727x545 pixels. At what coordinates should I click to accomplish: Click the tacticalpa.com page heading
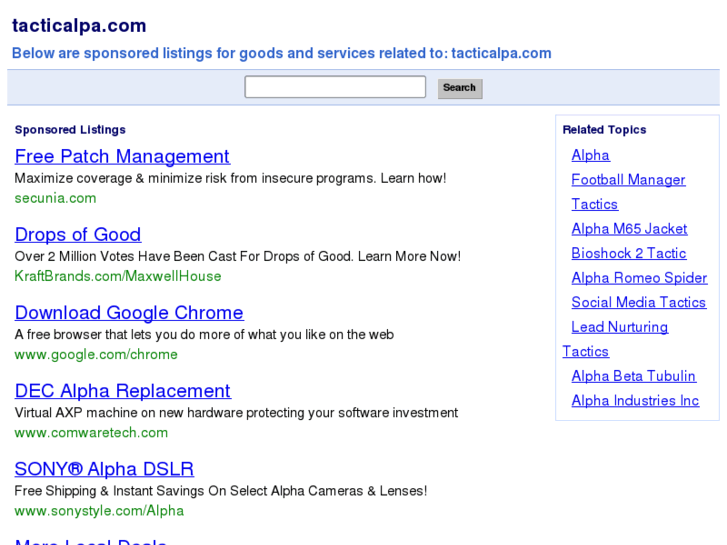[x=79, y=26]
